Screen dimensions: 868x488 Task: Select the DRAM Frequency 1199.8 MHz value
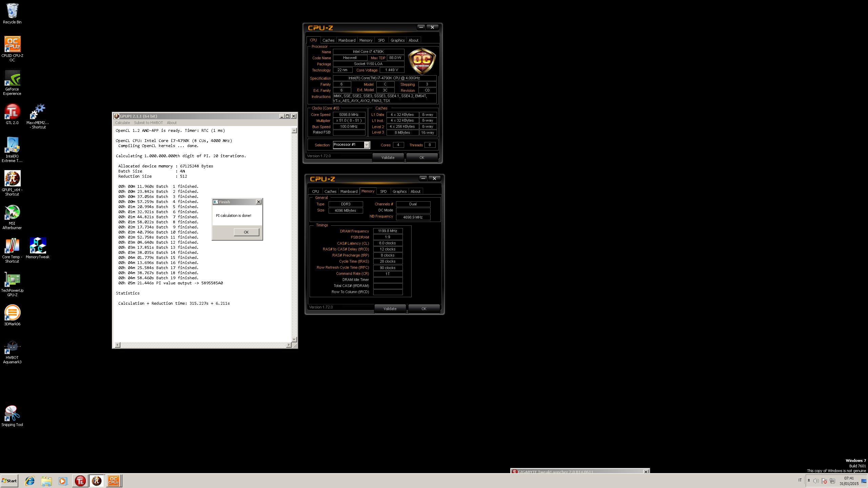pyautogui.click(x=388, y=231)
